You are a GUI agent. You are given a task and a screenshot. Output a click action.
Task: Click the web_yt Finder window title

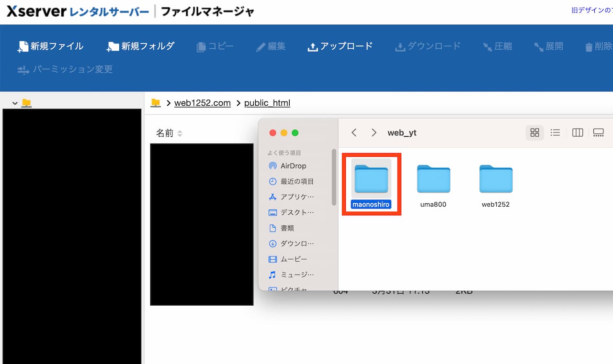(402, 133)
